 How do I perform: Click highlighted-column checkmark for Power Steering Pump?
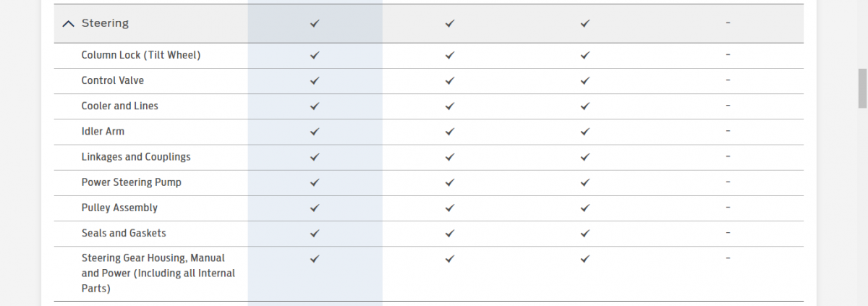(315, 182)
